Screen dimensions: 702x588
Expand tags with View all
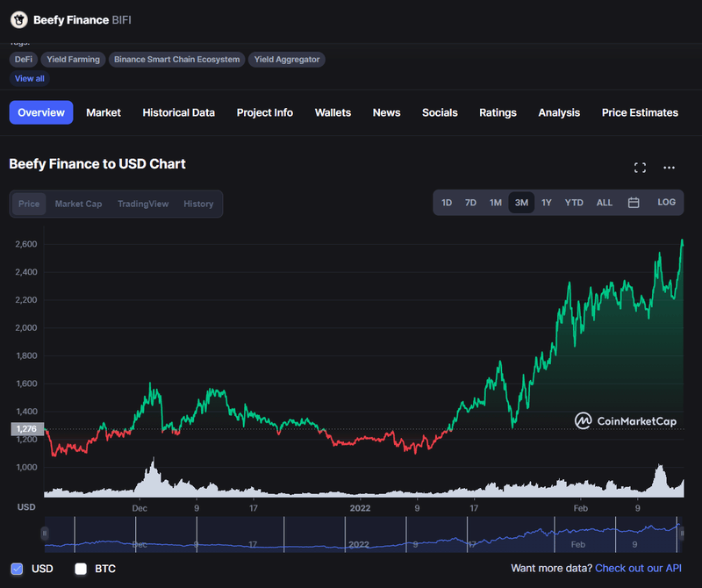[x=30, y=78]
